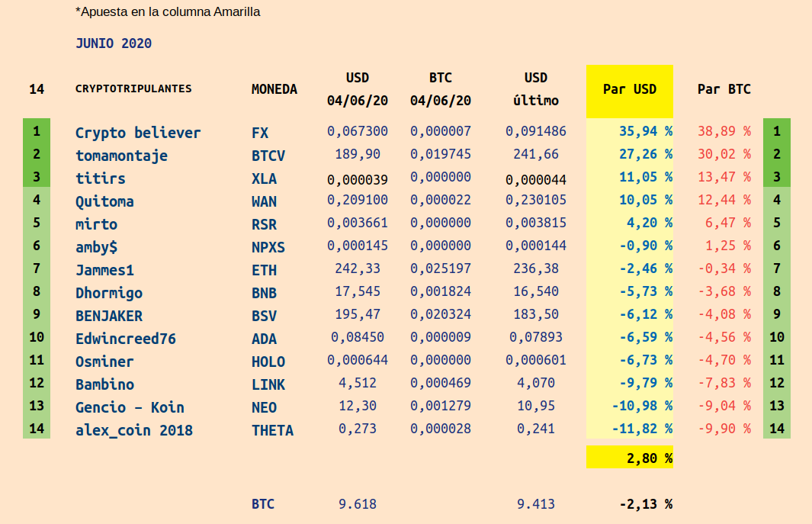Click the yellow Par USD column header

click(x=629, y=89)
